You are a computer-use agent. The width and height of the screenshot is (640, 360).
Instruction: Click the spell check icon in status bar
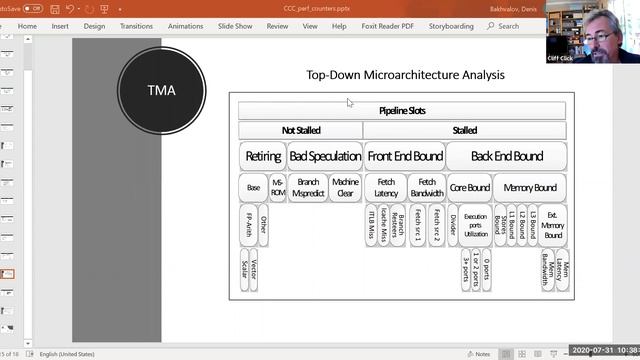click(30, 354)
